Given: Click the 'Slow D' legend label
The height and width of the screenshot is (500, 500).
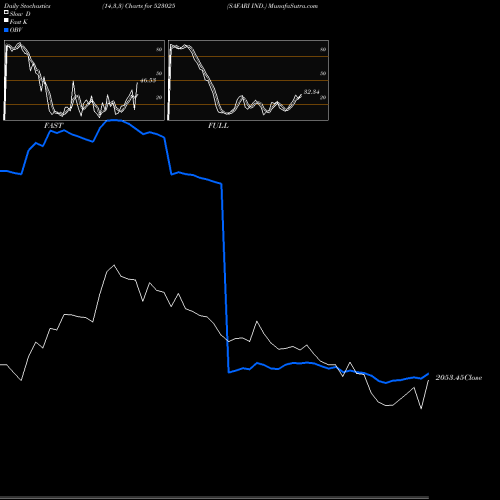Looking at the screenshot, I should pyautogui.click(x=20, y=14).
